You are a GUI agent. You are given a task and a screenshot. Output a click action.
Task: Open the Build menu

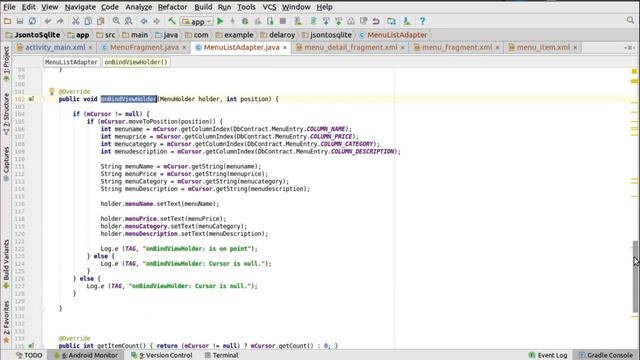coord(203,7)
